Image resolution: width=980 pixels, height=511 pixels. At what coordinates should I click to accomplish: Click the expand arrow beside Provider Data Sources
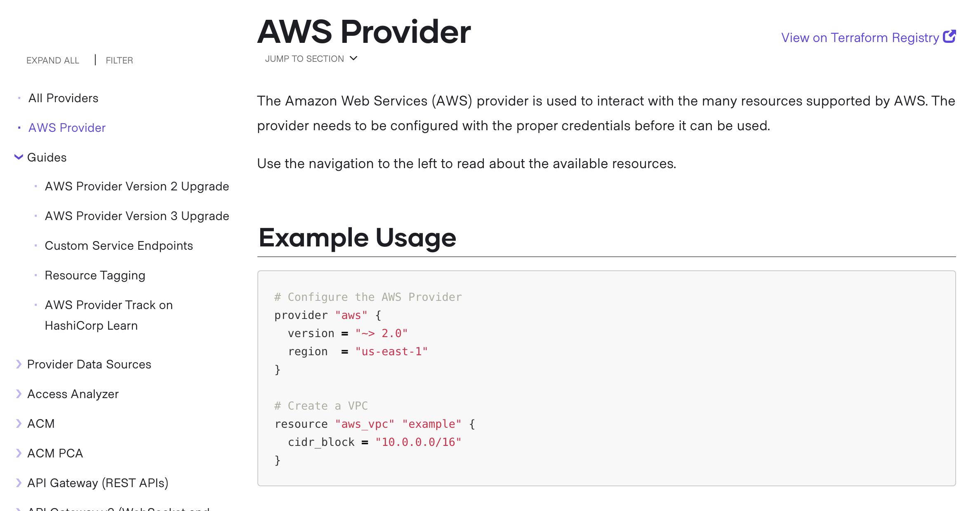click(18, 364)
